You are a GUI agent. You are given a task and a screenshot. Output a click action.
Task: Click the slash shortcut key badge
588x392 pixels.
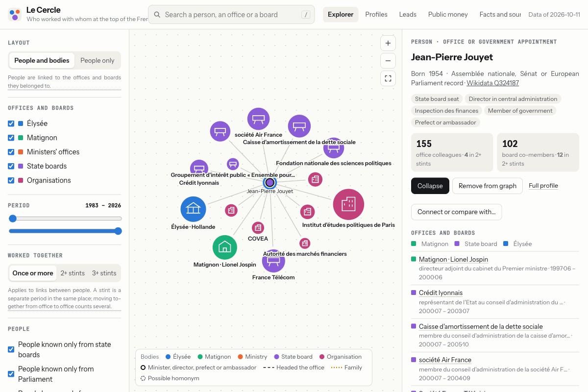306,15
